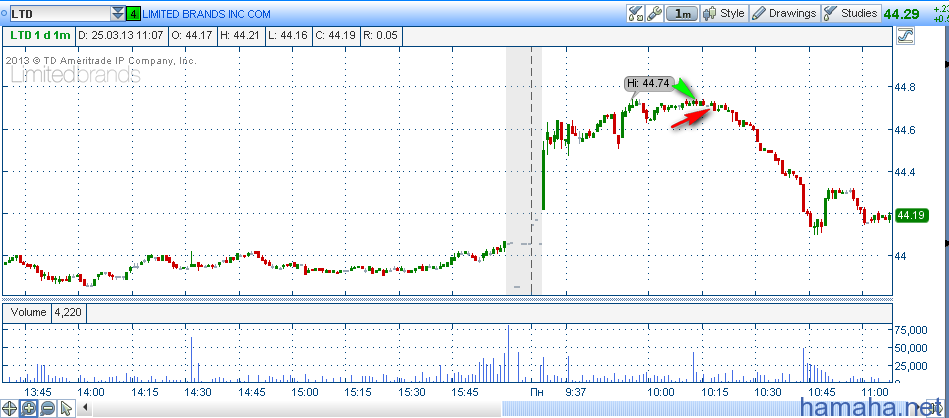Click the 50,000 volume axis label

911,348
